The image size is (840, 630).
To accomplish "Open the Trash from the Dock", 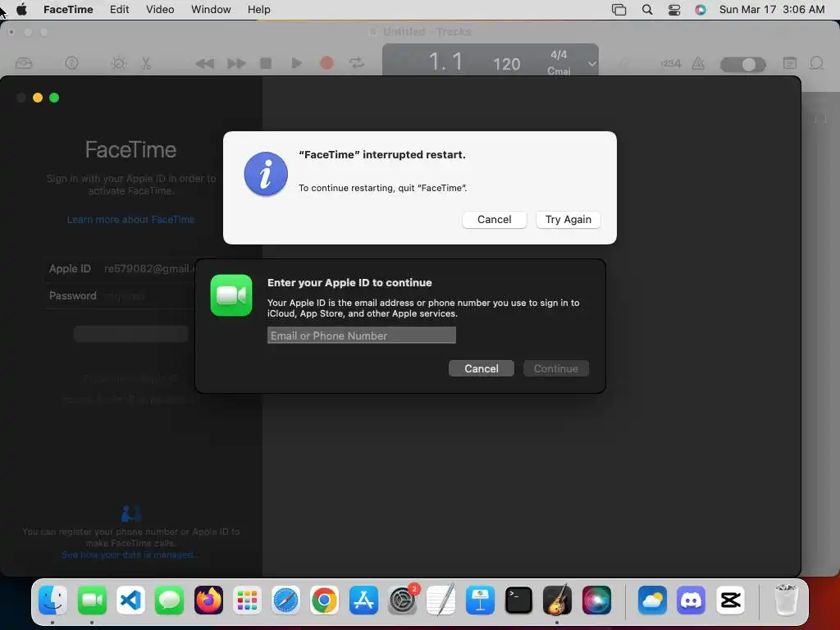I will (786, 600).
